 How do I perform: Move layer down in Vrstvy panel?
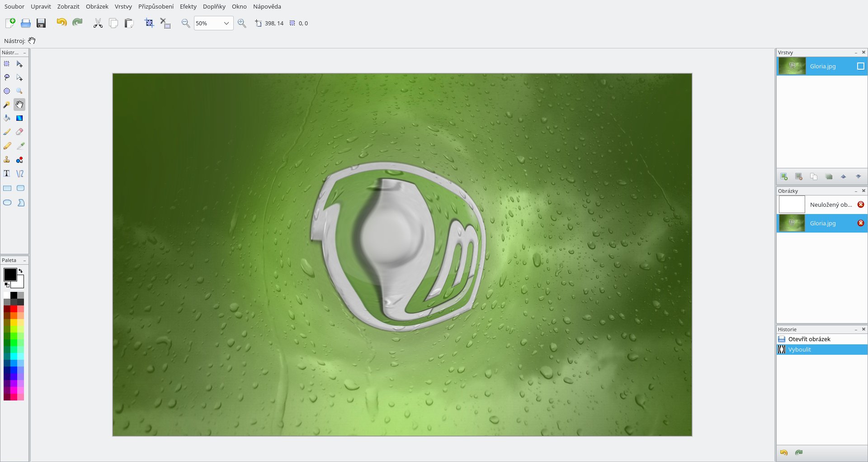coord(859,176)
